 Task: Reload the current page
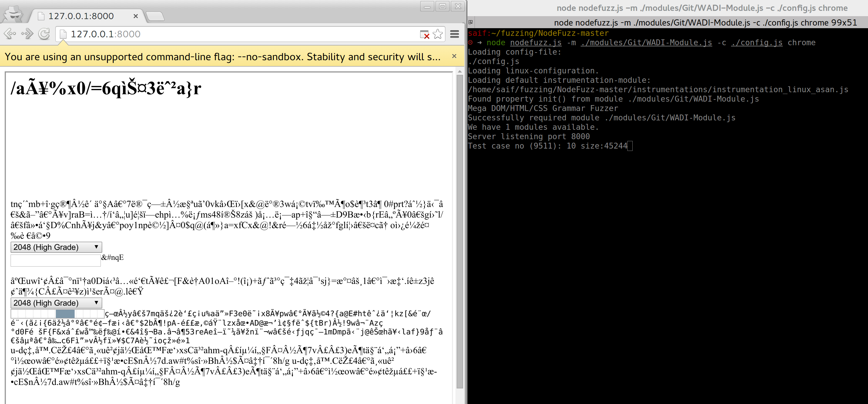pyautogui.click(x=44, y=34)
